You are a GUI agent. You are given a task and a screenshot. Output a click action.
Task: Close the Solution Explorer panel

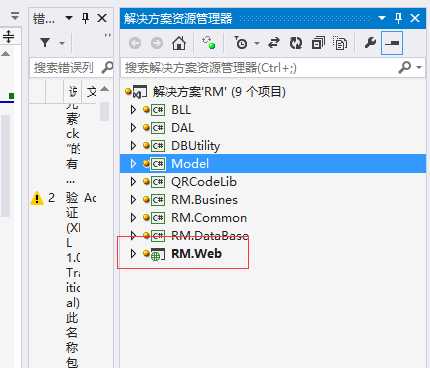click(x=415, y=18)
